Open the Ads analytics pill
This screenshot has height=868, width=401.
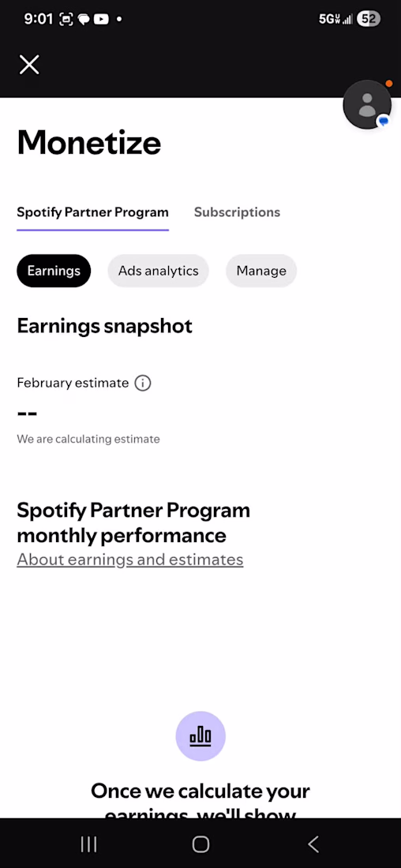pyautogui.click(x=158, y=271)
